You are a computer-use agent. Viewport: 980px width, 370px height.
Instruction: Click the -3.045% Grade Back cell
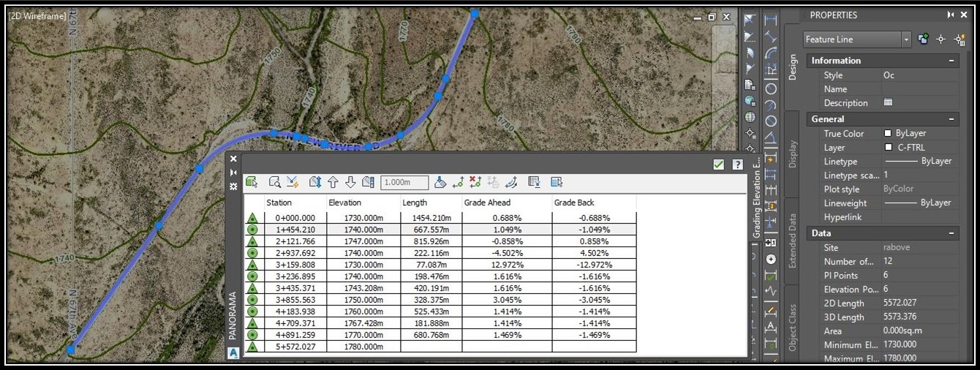pos(594,300)
